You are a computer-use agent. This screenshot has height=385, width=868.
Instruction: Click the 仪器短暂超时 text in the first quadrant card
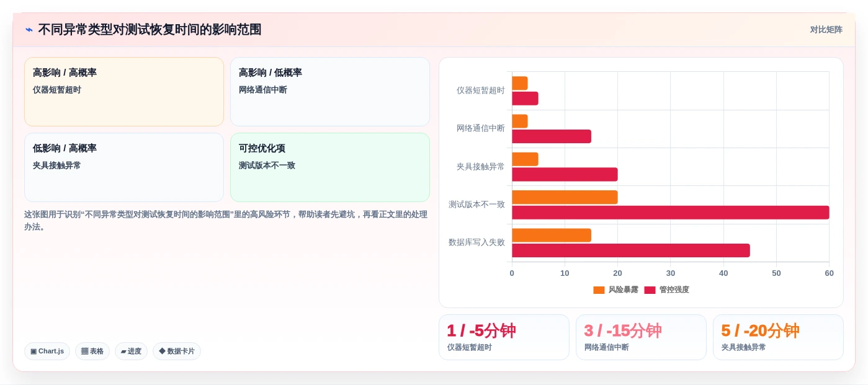(57, 90)
